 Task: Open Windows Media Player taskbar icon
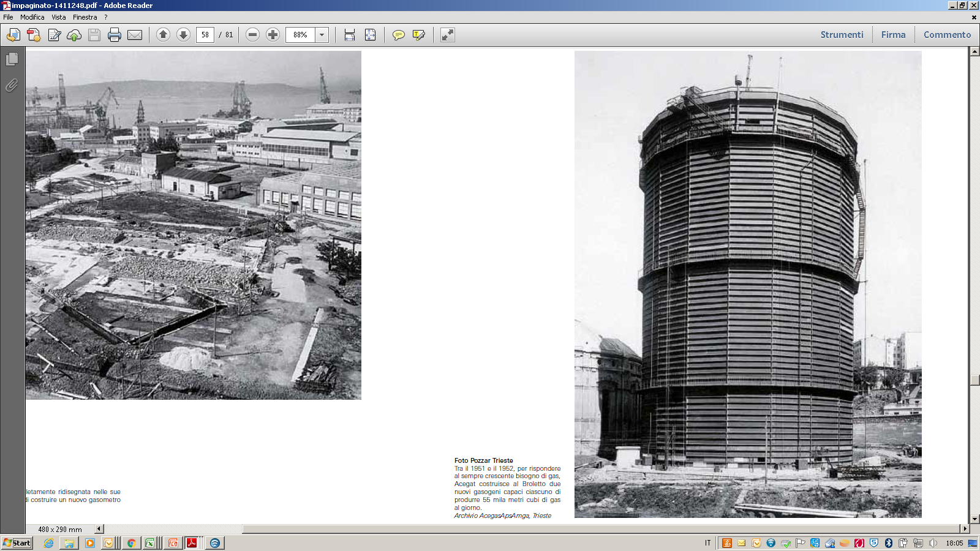click(x=90, y=543)
